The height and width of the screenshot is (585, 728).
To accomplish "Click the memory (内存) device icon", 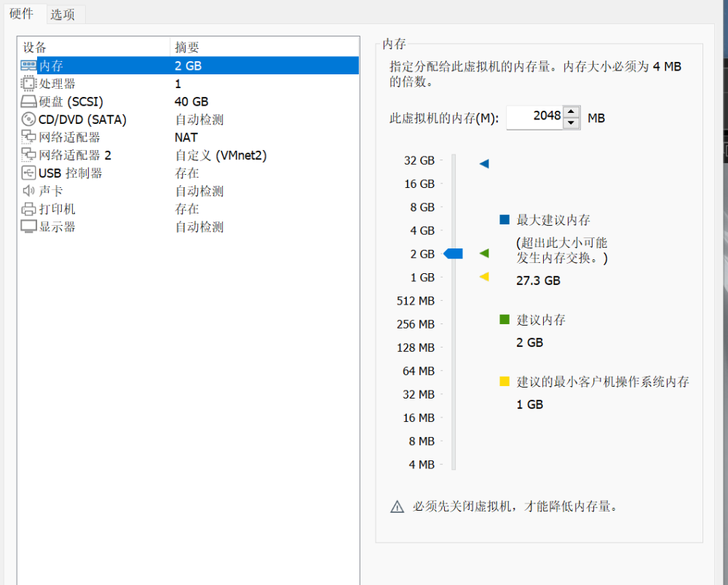I will point(28,66).
